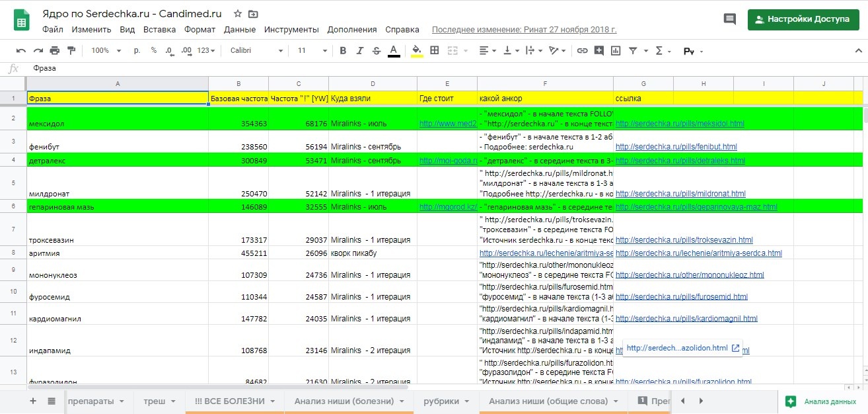Open the препараты sheet tab menu arrow
Screen dimensions: 868x414
click(120, 401)
